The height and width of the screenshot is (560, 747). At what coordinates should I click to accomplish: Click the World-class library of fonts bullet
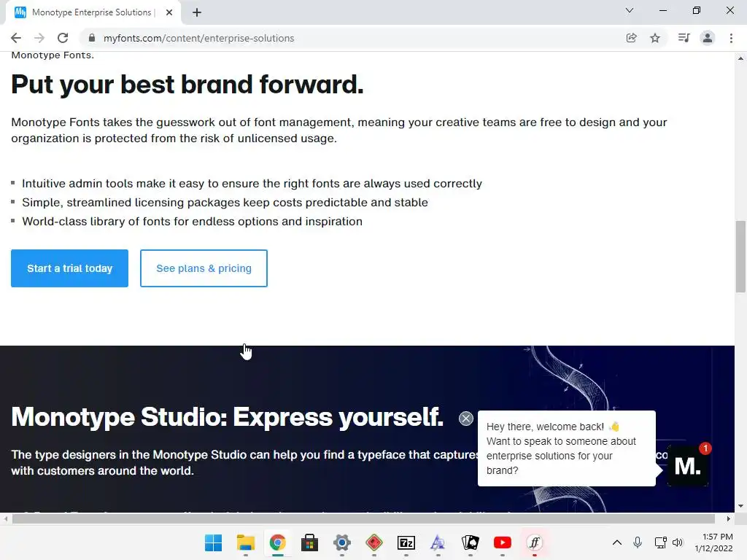tap(192, 222)
